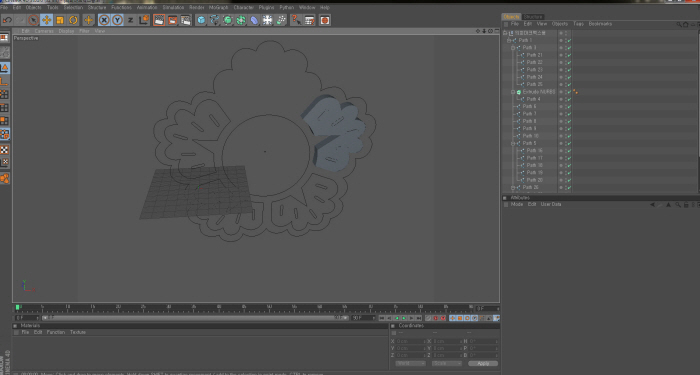Activate the Move tool

tap(46, 20)
